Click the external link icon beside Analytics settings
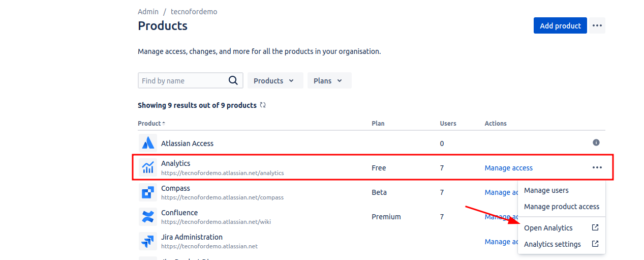 tap(595, 244)
